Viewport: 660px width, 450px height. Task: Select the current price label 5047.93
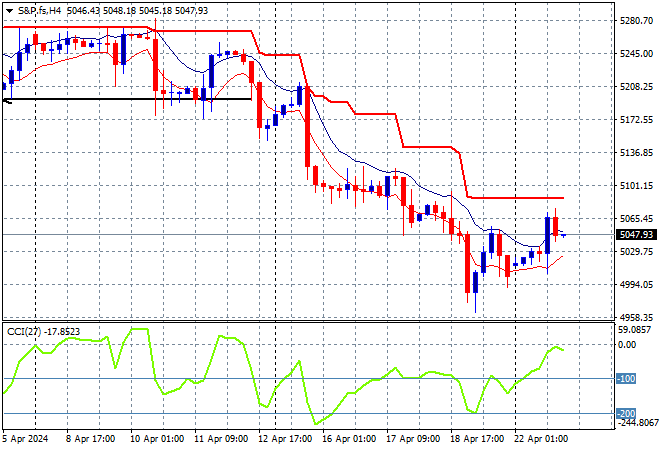[636, 234]
